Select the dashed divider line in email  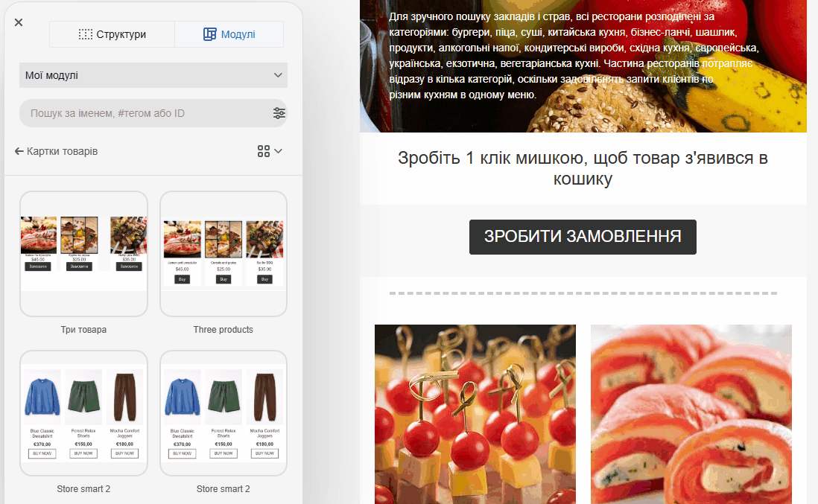pos(583,293)
